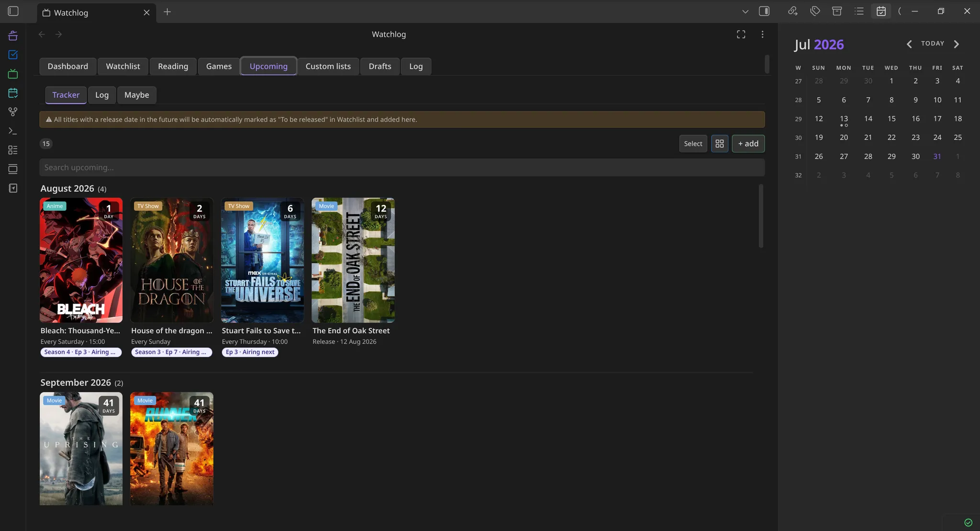Navigate back with the left arrow
This screenshot has width=980, height=531.
[x=42, y=34]
